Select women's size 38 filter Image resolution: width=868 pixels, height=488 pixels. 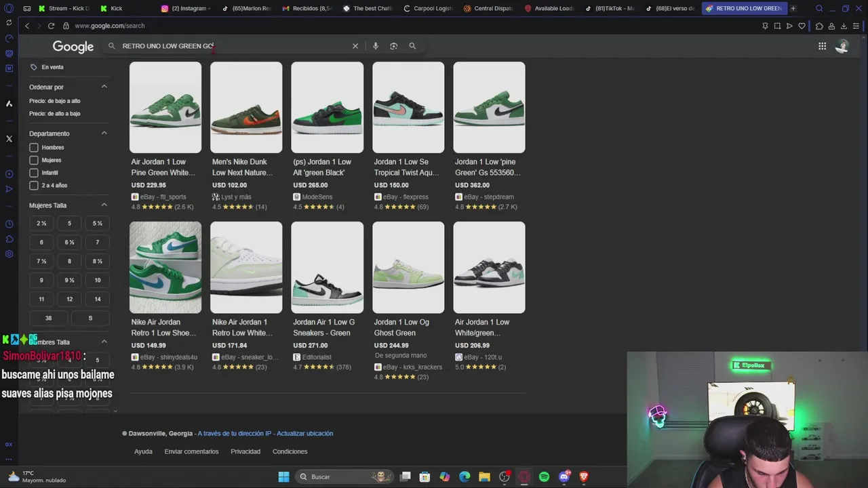point(48,318)
